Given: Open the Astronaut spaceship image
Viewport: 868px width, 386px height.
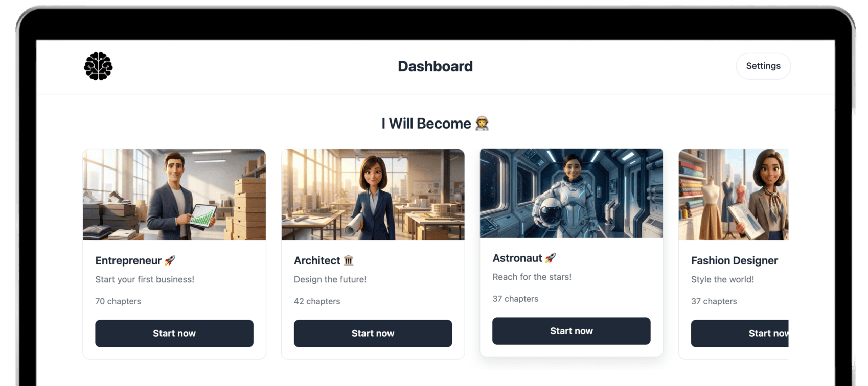Looking at the screenshot, I should 571,193.
